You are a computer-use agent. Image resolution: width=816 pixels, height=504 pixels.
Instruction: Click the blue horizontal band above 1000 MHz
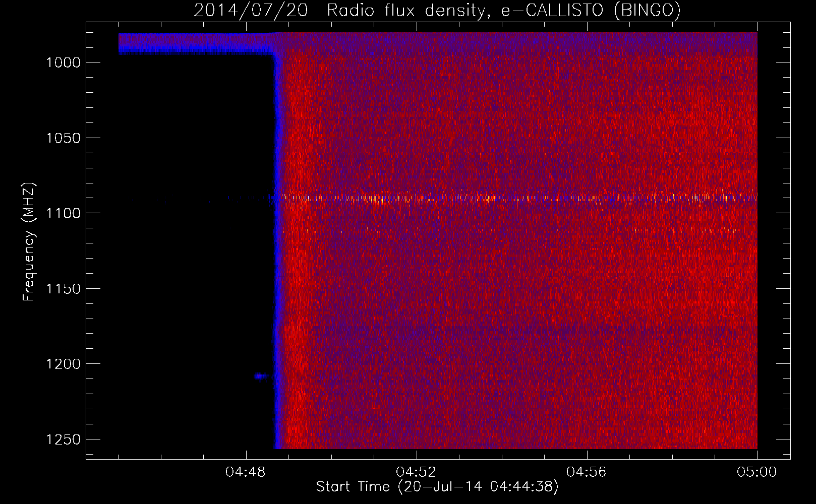(197, 43)
